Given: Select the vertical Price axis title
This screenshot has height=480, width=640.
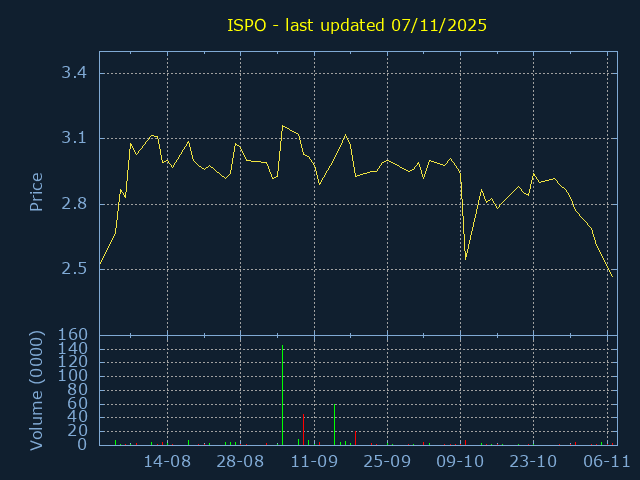Looking at the screenshot, I should tap(36, 191).
